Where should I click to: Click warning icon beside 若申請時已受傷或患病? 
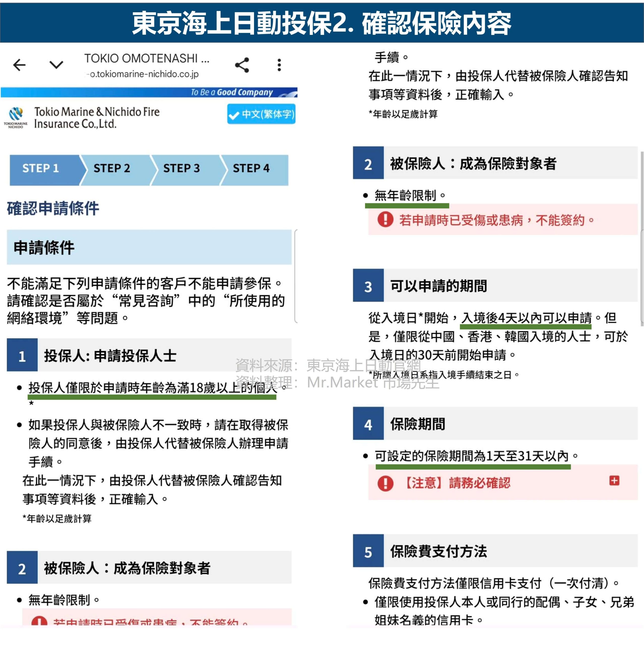(x=385, y=220)
